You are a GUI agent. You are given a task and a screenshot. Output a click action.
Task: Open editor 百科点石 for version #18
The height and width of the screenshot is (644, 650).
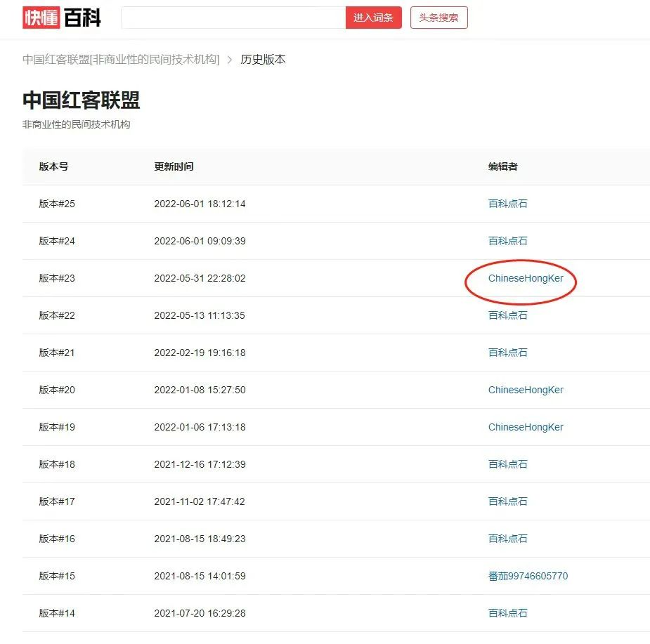click(507, 464)
